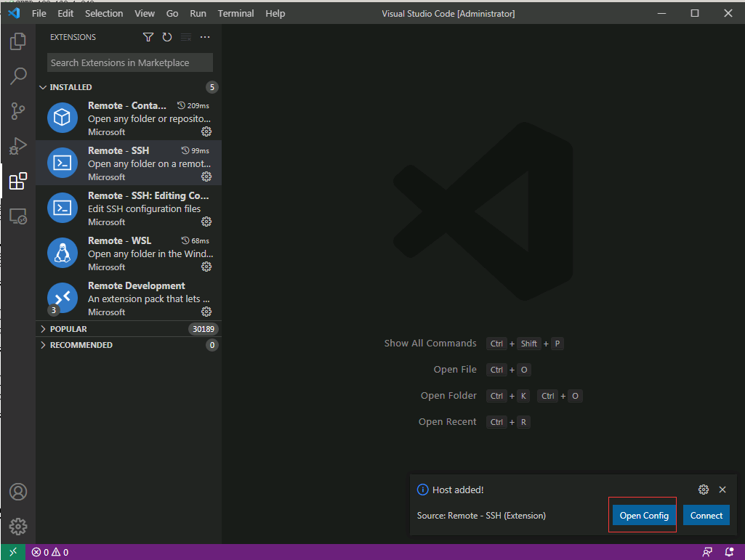The height and width of the screenshot is (560, 745).
Task: Clear extensions search results icon
Action: (186, 37)
